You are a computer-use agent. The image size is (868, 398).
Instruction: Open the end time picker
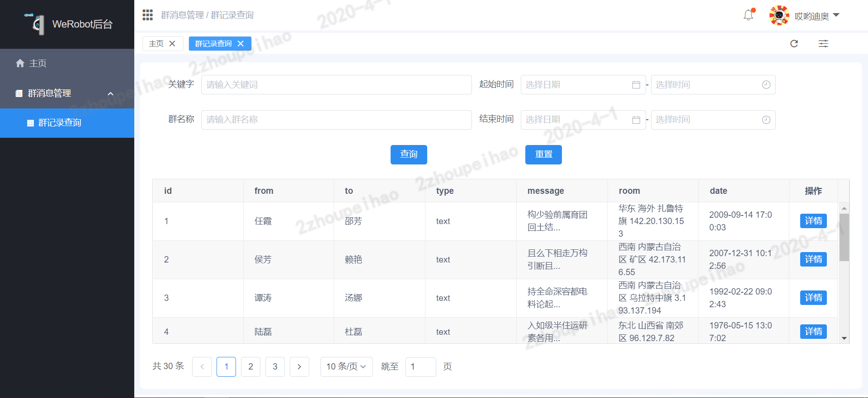pyautogui.click(x=713, y=120)
